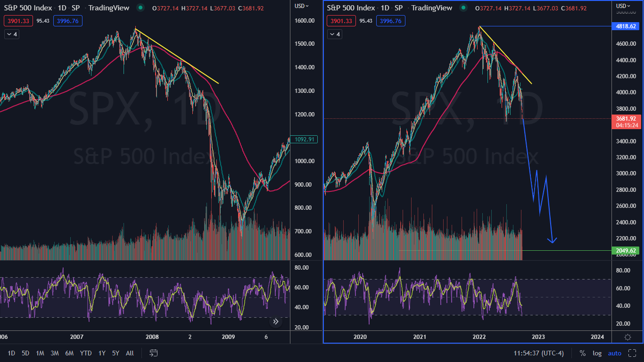This screenshot has height=362, width=644.
Task: Click the 4818.62 price label on right axis
Action: click(x=625, y=26)
